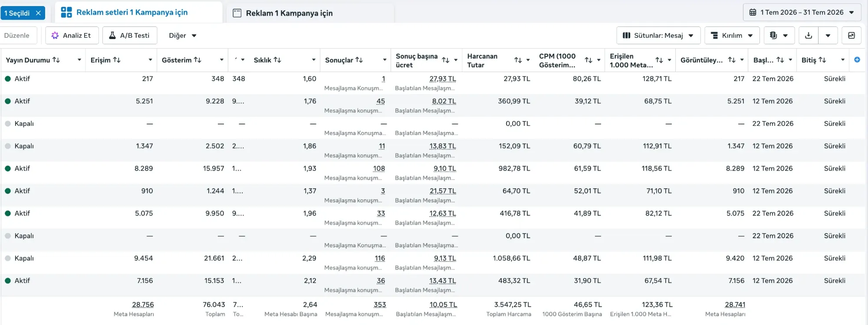
Task: Sort by Yayın Durumu column
Action: click(x=56, y=60)
